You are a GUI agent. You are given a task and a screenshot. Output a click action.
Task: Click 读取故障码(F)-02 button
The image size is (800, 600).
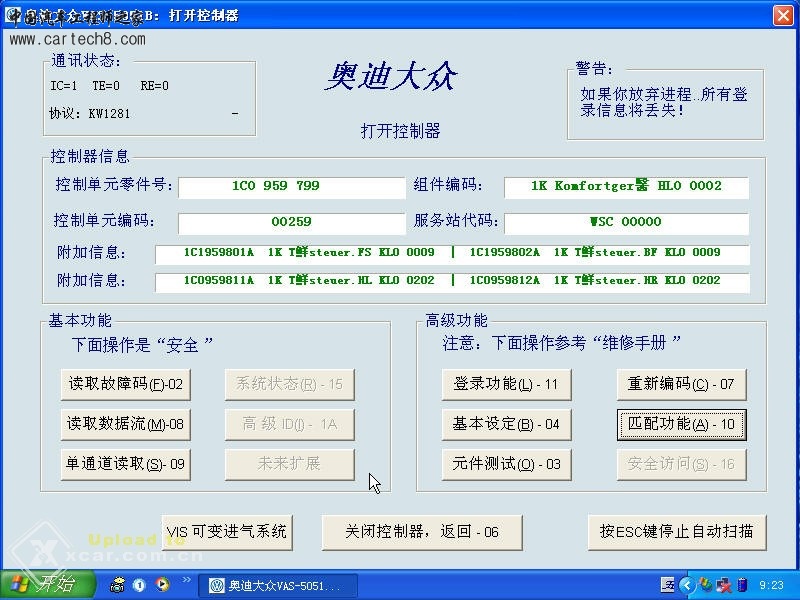[x=126, y=384]
